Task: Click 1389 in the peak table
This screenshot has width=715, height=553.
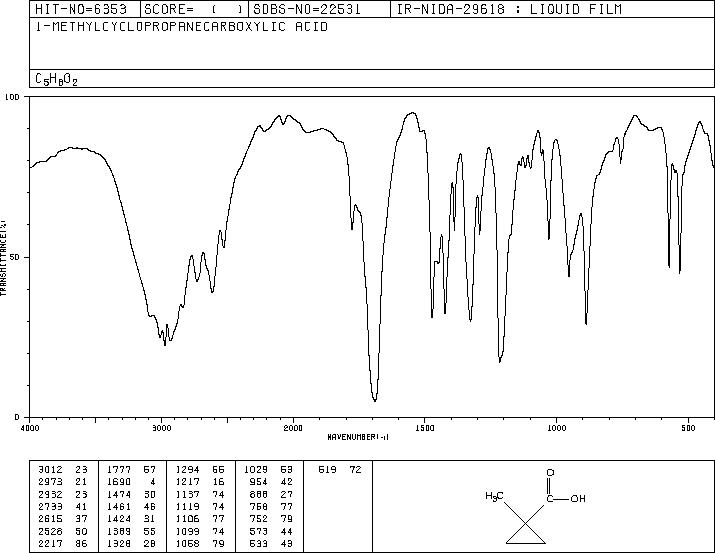Action: click(x=119, y=532)
